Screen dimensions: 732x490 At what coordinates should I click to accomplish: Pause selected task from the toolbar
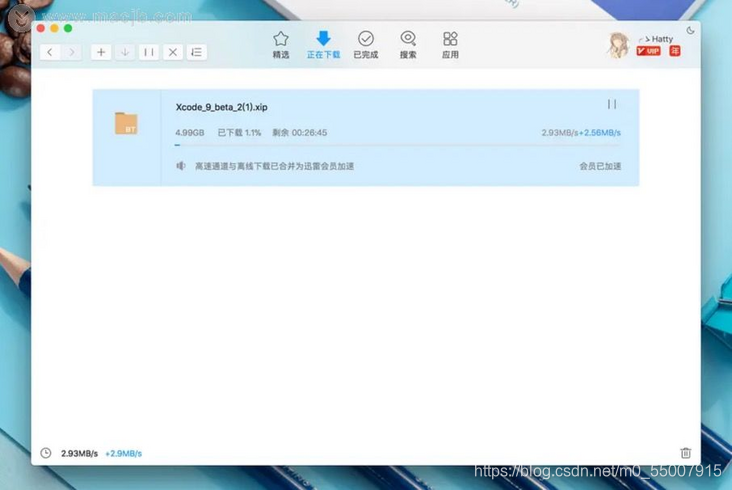149,52
